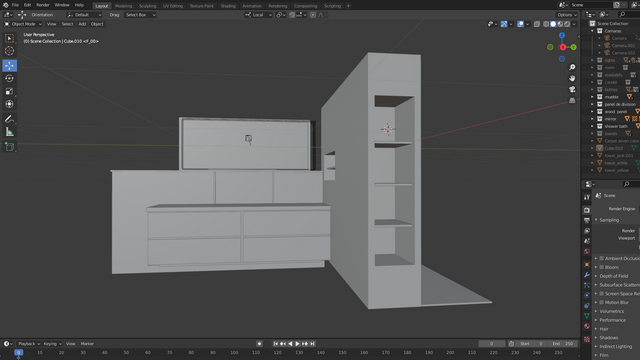Expand the Depth of Field panel
Screen dimensions: 640x360
[x=596, y=276]
